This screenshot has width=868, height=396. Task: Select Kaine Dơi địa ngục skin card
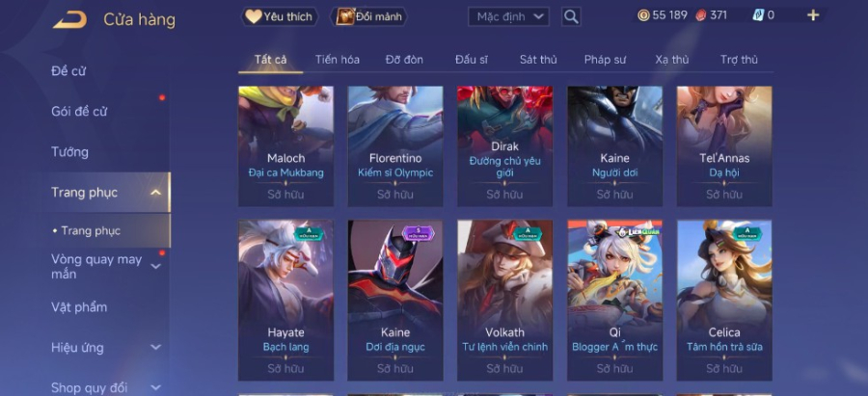(x=395, y=301)
